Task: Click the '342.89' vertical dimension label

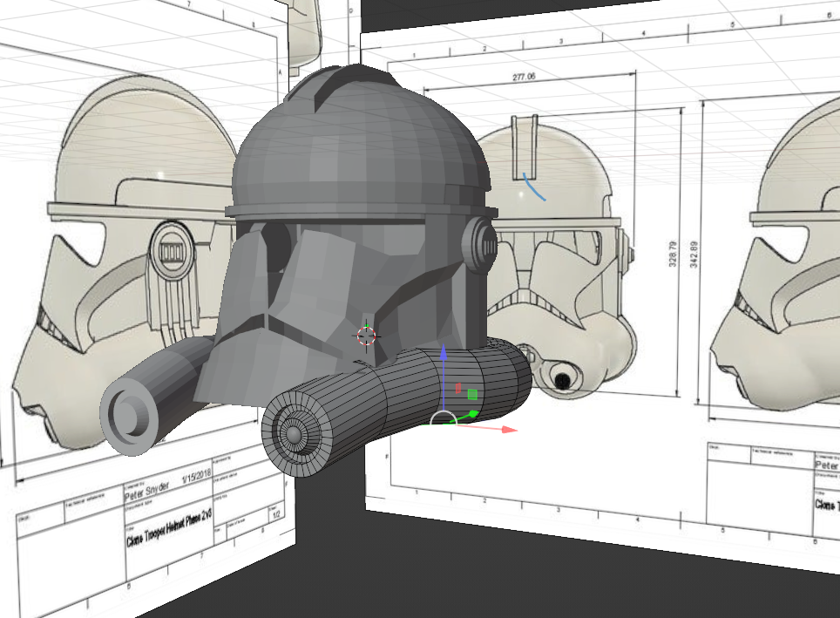Action: coord(694,255)
